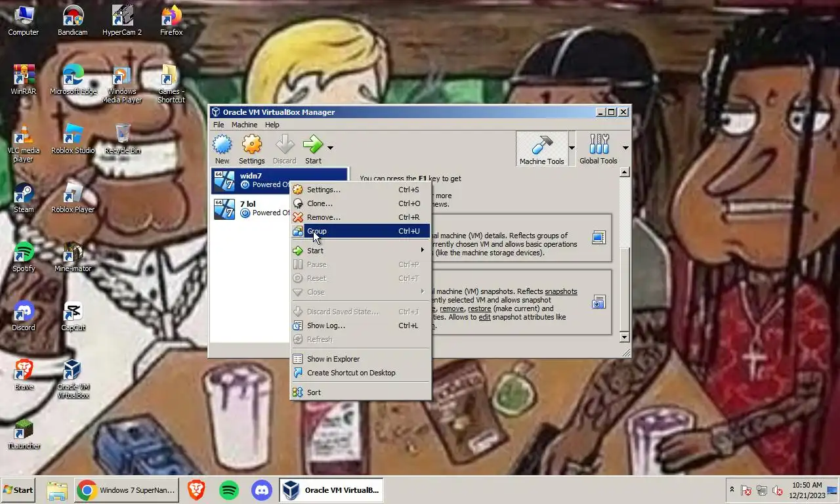Choose Group from the context menu
Viewport: 840px width, 504px height.
tap(360, 231)
